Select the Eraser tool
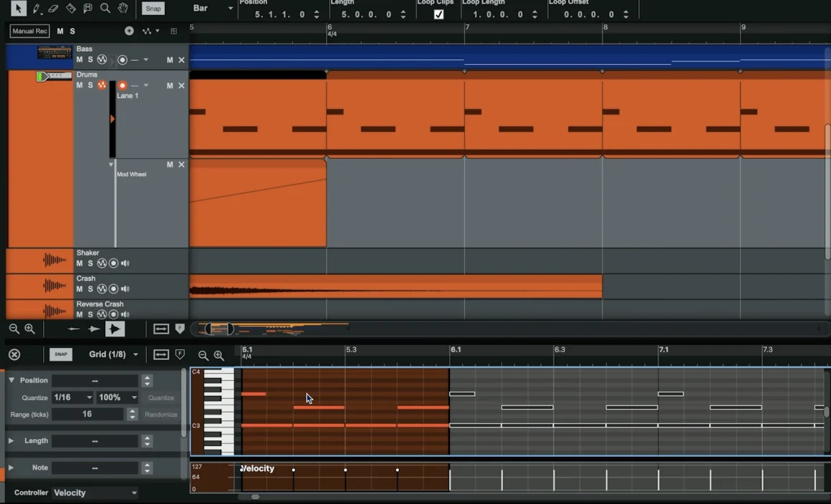Screen dimensions: 831x504 pyautogui.click(x=52, y=8)
